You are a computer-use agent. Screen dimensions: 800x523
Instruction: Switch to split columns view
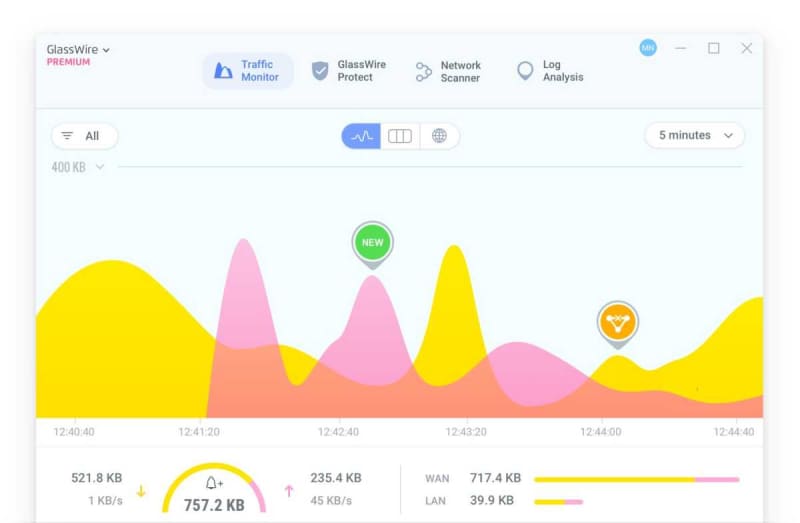(400, 136)
